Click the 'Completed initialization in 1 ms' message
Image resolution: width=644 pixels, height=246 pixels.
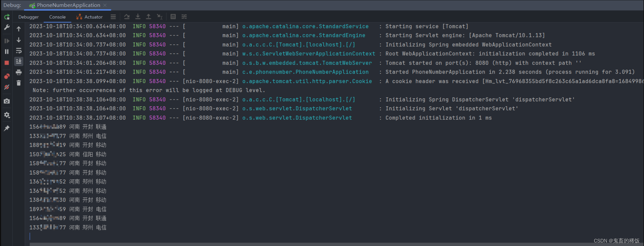tap(438, 118)
